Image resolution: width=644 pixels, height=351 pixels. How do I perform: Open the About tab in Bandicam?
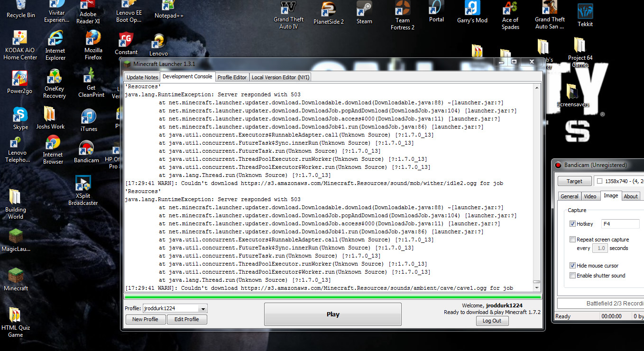[x=631, y=196]
